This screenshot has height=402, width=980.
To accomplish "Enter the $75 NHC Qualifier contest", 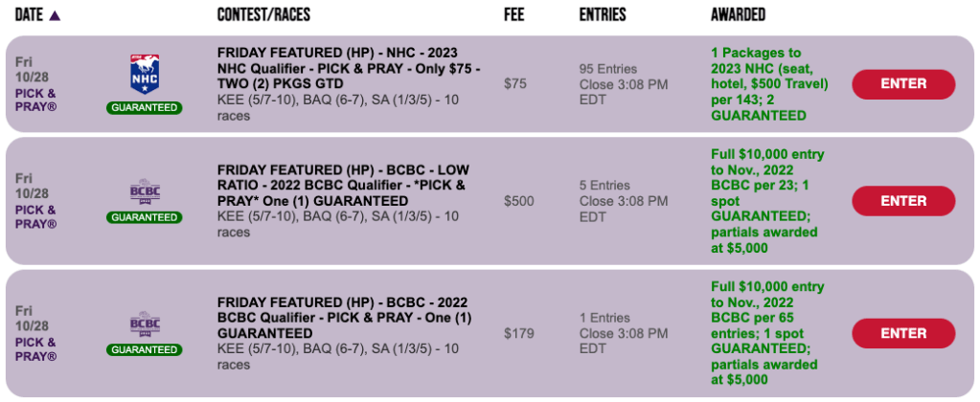I will pyautogui.click(x=902, y=84).
